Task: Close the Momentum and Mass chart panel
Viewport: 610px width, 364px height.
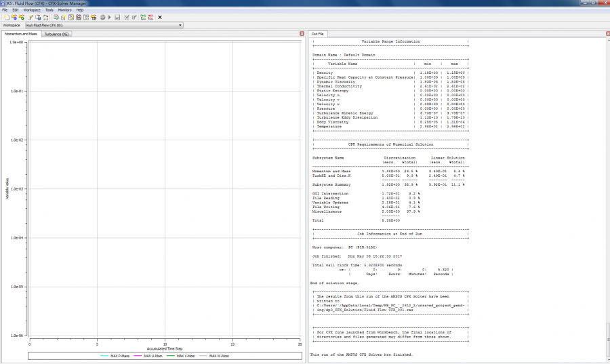Action: click(x=302, y=33)
